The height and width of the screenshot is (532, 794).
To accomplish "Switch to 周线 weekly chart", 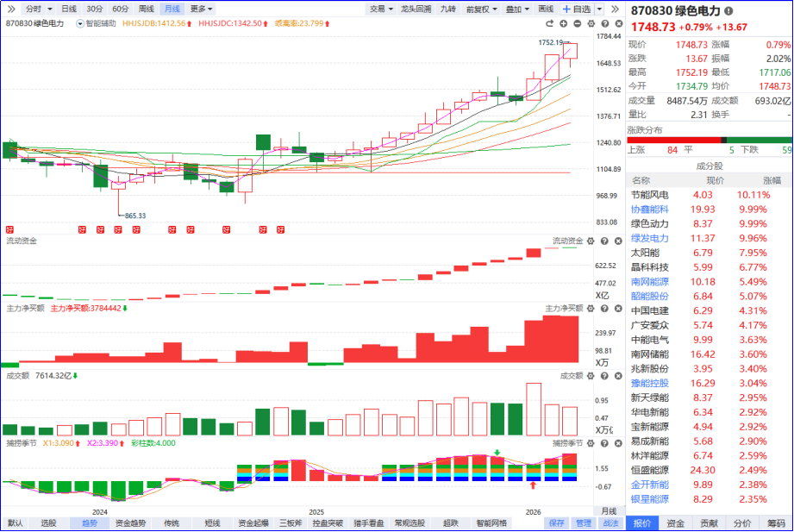I will pyautogui.click(x=146, y=9).
